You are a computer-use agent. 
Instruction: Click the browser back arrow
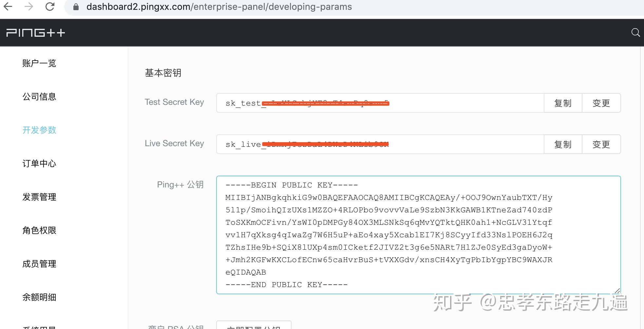point(8,7)
